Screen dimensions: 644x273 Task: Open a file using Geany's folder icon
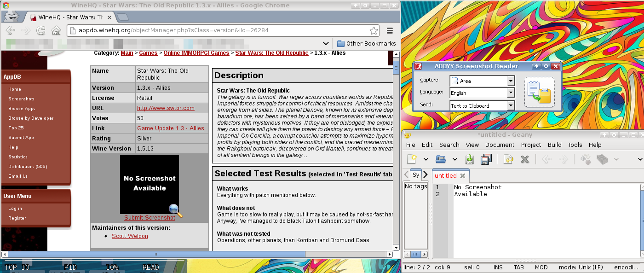441,159
